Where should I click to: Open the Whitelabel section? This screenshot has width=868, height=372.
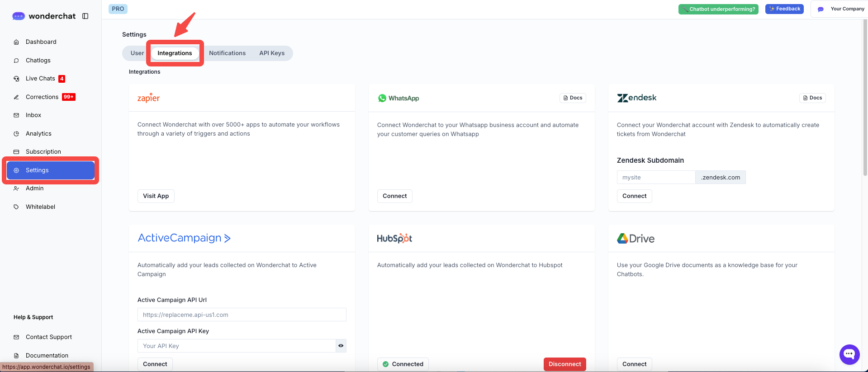click(x=40, y=207)
